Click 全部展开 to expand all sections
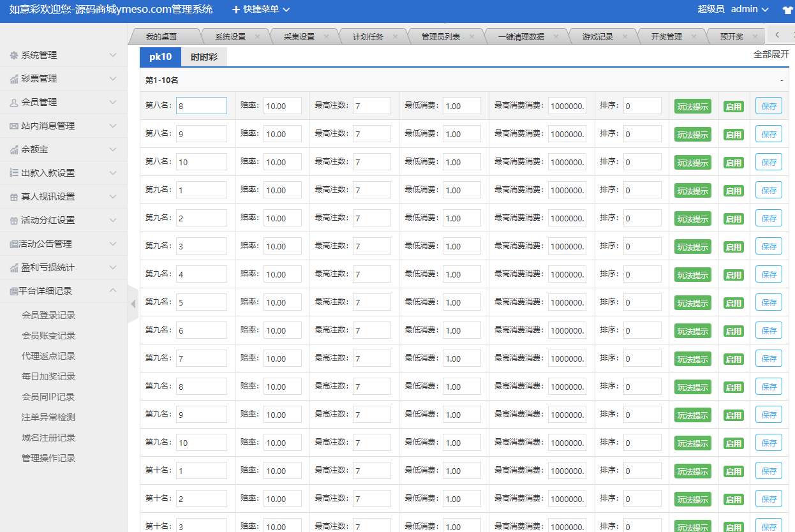The image size is (795, 532). (771, 54)
